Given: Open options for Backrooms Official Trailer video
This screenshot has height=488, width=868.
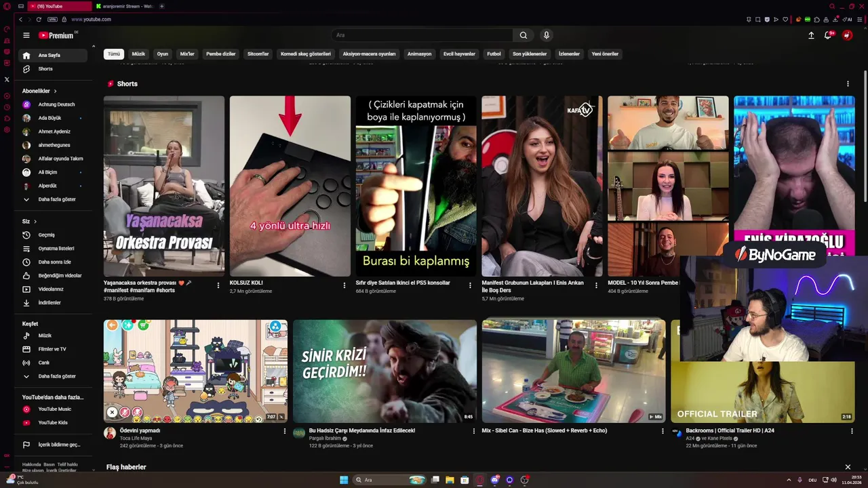Looking at the screenshot, I should tap(852, 431).
